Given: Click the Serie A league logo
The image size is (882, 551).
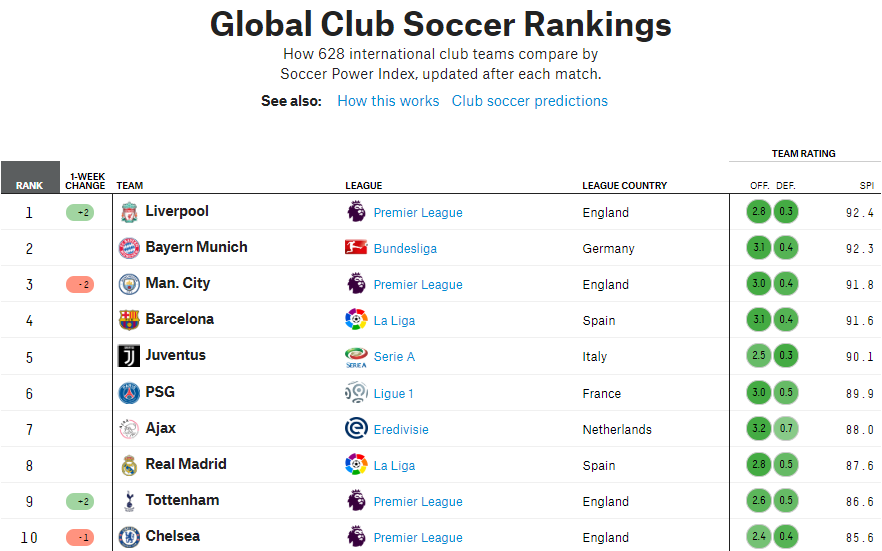Looking at the screenshot, I should (x=356, y=357).
